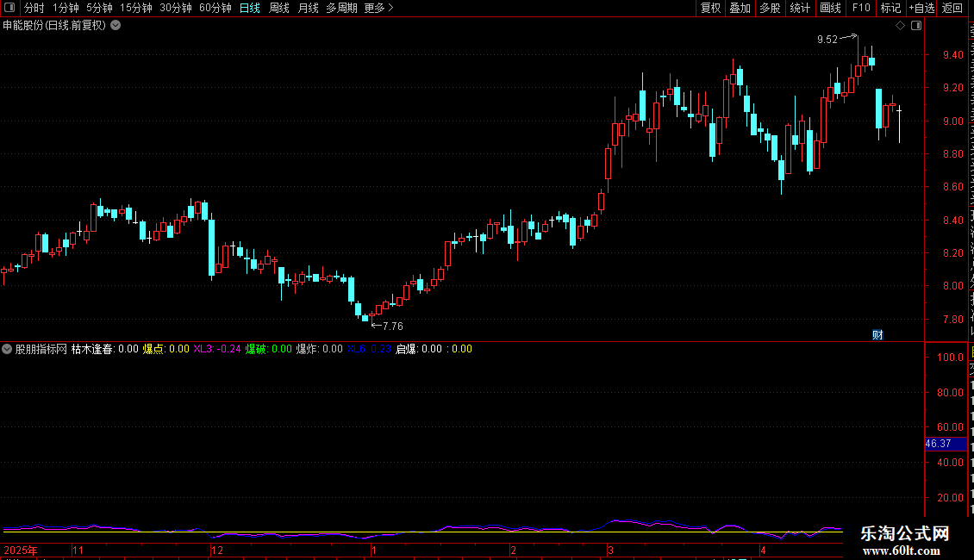Open dropdown beside 申能股份 chart title
Image resolution: width=974 pixels, height=560 pixels.
pyautogui.click(x=116, y=26)
